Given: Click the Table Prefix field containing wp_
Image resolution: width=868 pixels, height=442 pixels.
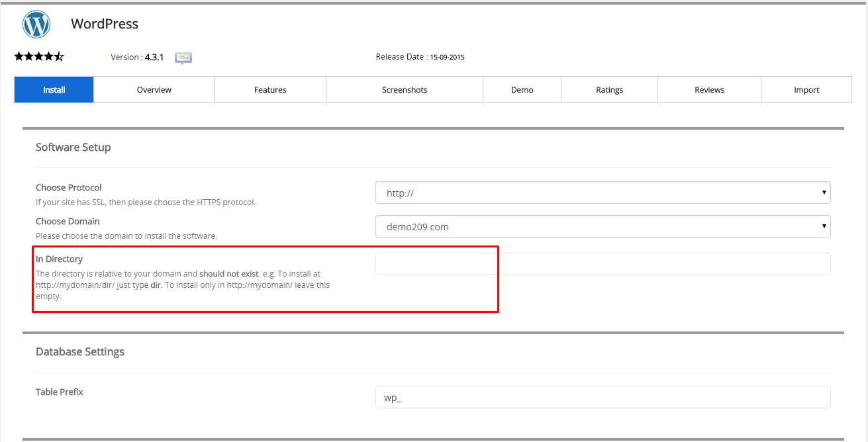Looking at the screenshot, I should click(603, 397).
